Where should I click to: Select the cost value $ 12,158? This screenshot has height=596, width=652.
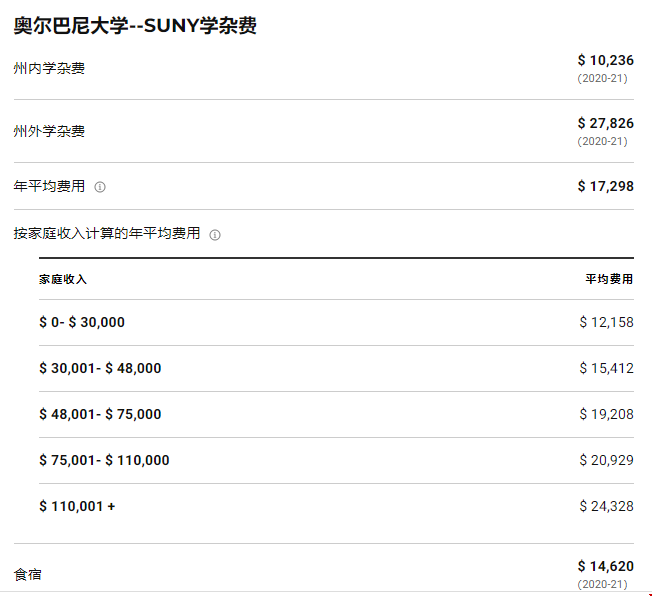(606, 322)
